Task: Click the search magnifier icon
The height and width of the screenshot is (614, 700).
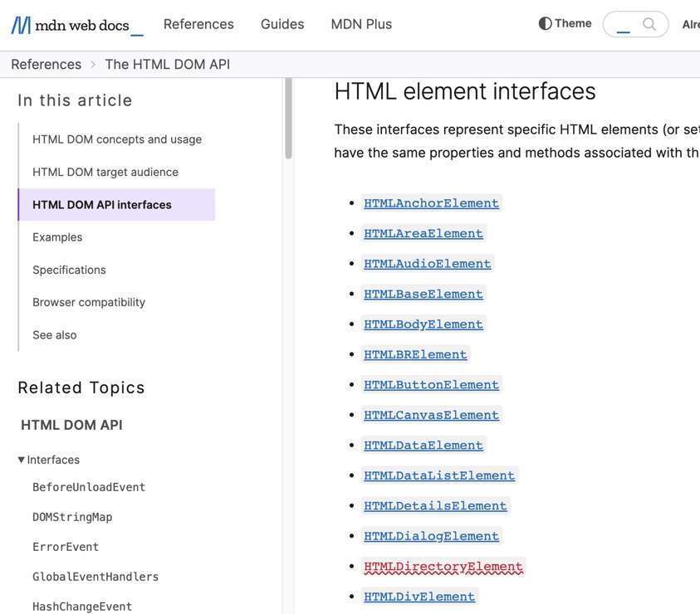Action: pyautogui.click(x=649, y=24)
